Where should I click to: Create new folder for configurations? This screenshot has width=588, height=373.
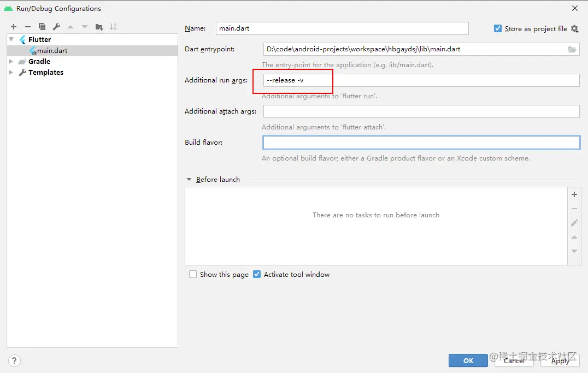tap(99, 27)
